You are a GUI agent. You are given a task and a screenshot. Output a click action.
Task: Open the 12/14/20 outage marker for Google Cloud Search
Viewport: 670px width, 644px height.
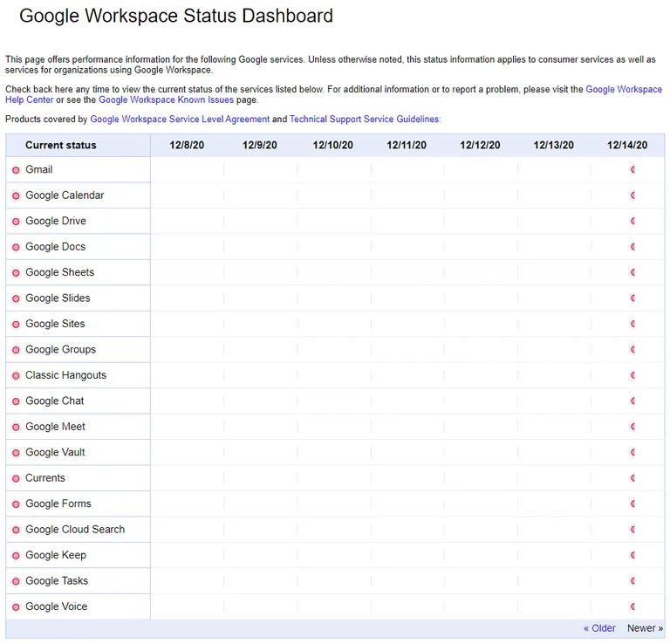click(x=632, y=530)
